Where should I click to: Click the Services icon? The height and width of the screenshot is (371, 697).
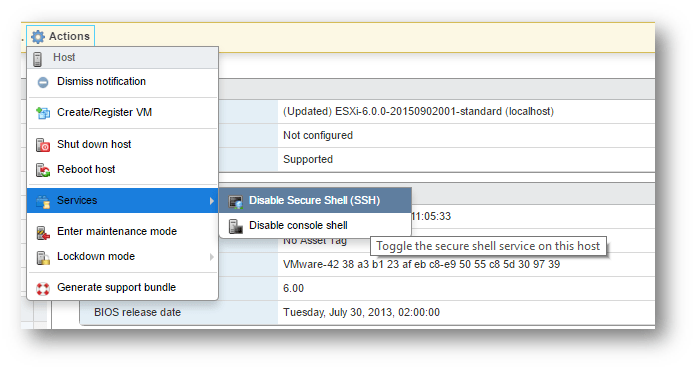coord(43,201)
